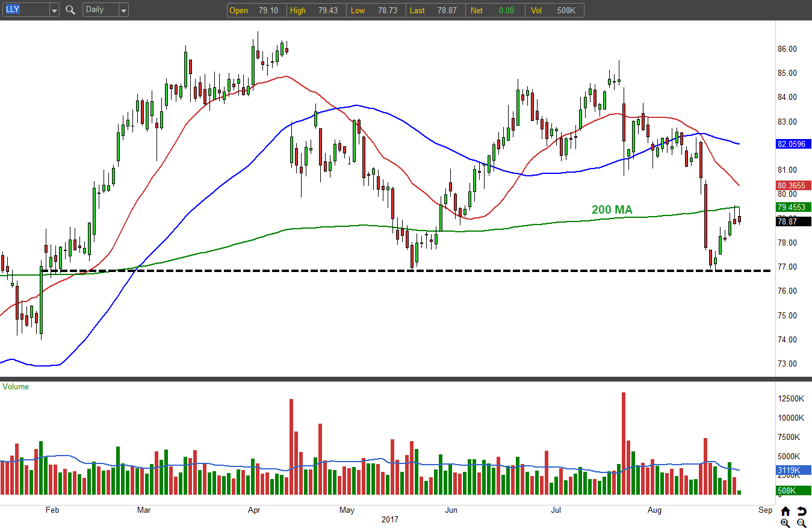Open the LLY symbol dropdown arrow

pyautogui.click(x=54, y=10)
